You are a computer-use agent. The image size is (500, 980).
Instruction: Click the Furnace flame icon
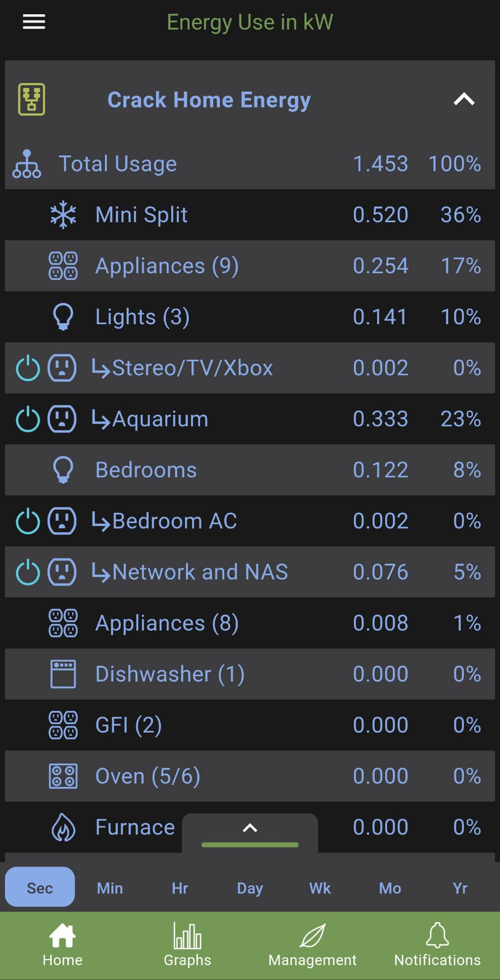tap(63, 827)
